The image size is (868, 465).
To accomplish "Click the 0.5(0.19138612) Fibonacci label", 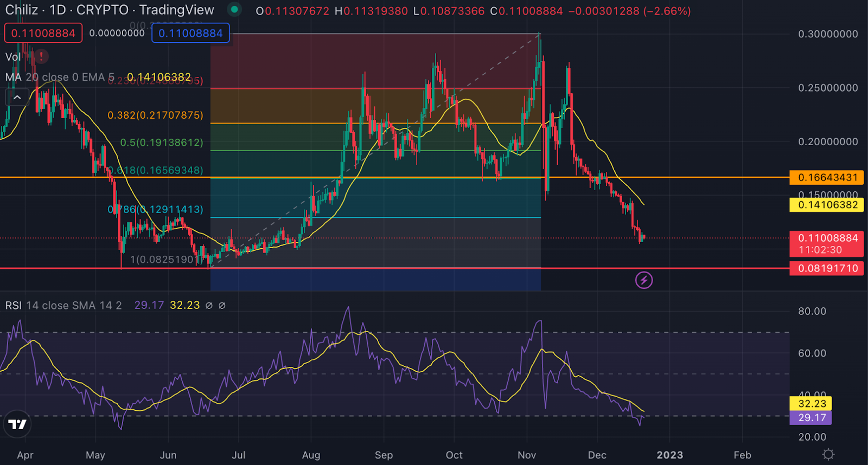I will click(162, 143).
